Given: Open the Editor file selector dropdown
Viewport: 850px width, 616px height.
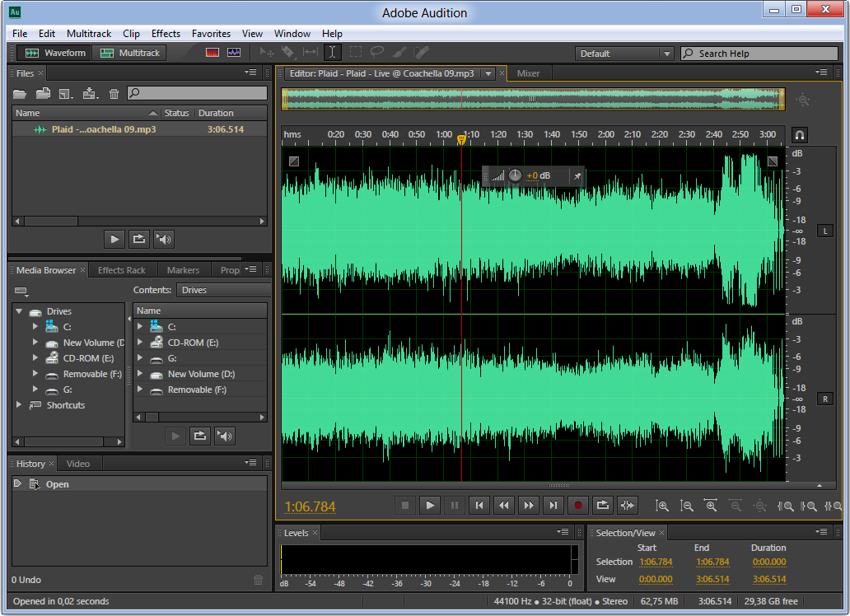Looking at the screenshot, I should (x=488, y=74).
